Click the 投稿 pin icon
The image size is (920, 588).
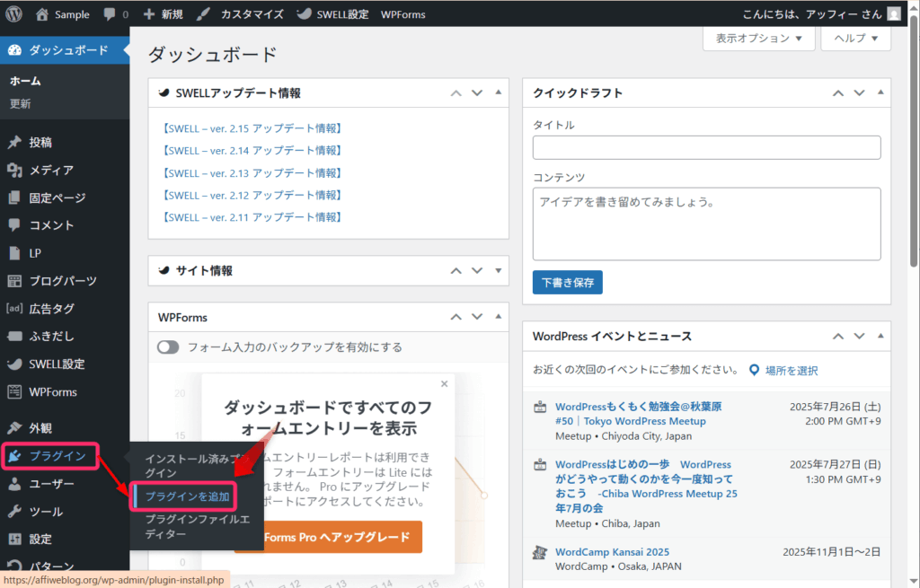pyautogui.click(x=14, y=143)
